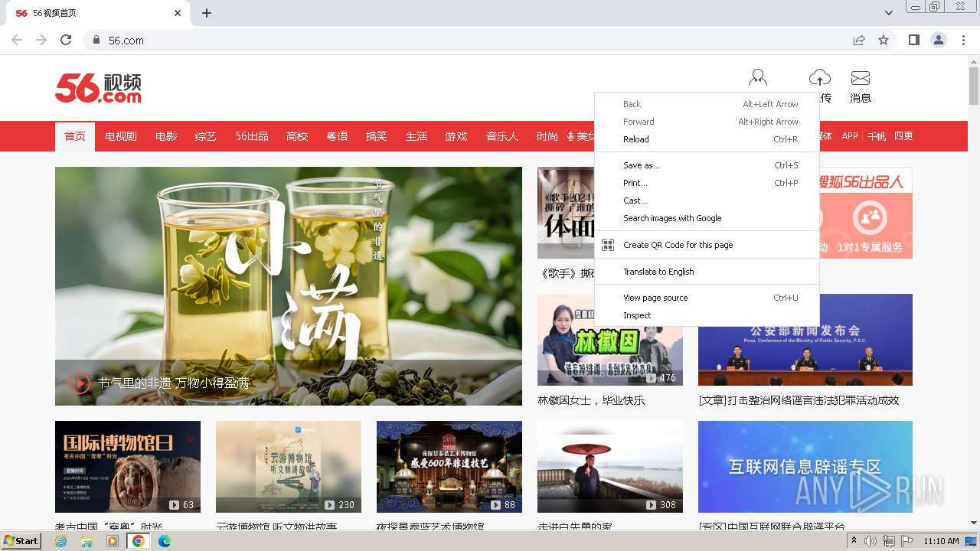Select Reload in the context menu
The height and width of the screenshot is (551, 980).
pos(707,139)
